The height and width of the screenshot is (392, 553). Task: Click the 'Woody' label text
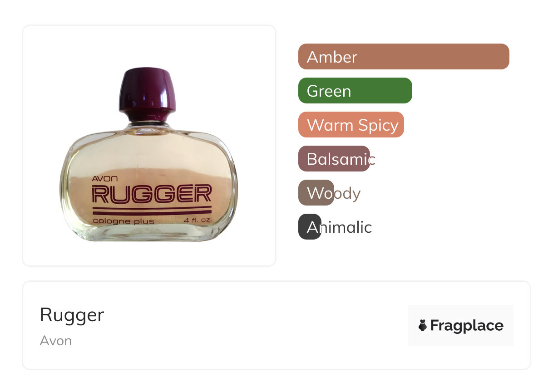(334, 193)
